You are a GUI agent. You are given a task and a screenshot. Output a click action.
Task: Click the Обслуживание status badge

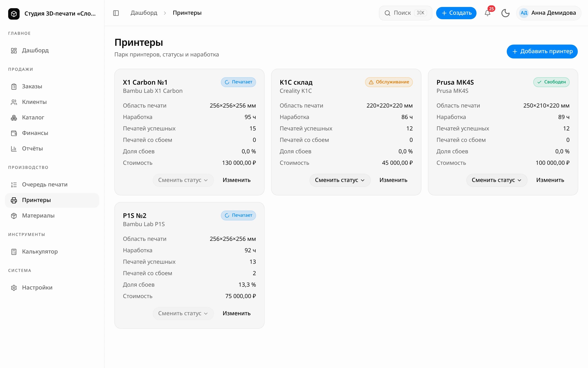[x=389, y=82]
